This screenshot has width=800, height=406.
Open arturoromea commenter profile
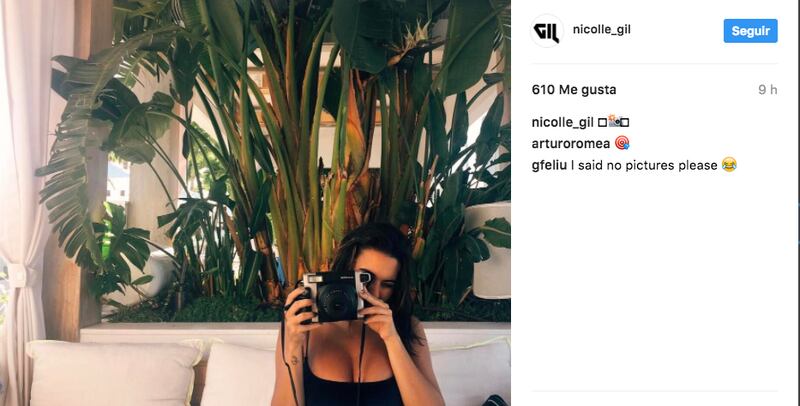point(571,144)
